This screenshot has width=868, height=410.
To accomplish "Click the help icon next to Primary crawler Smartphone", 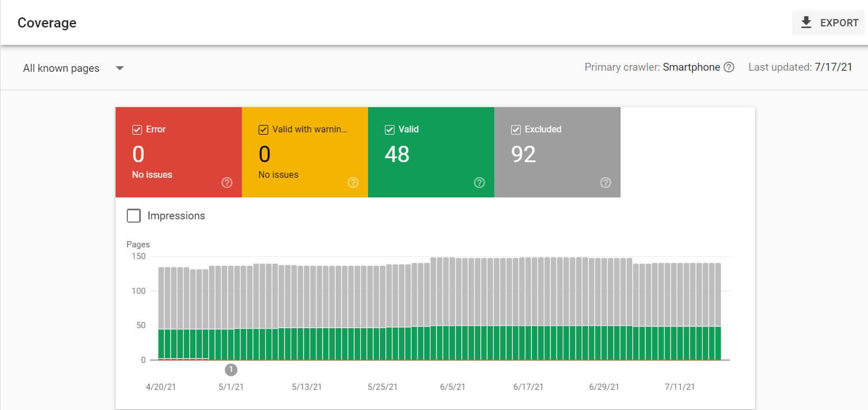I will (729, 67).
